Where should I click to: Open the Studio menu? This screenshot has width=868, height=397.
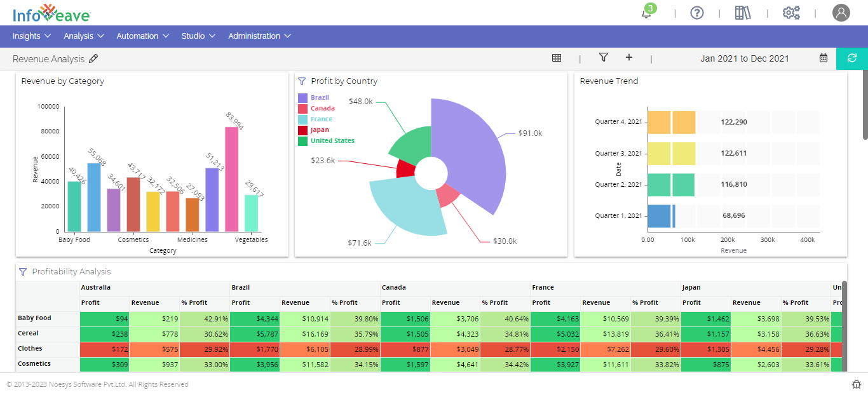click(x=198, y=36)
